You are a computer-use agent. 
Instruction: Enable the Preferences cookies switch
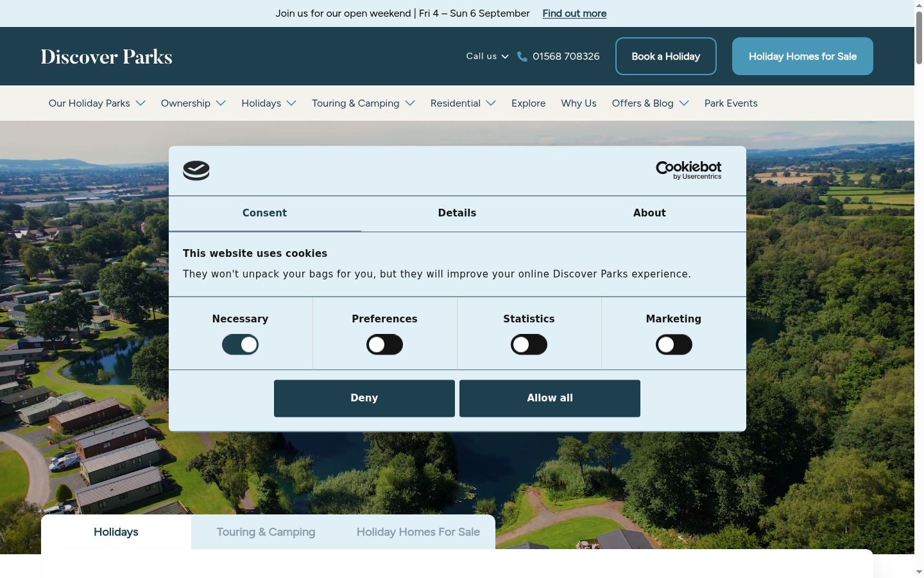point(384,345)
